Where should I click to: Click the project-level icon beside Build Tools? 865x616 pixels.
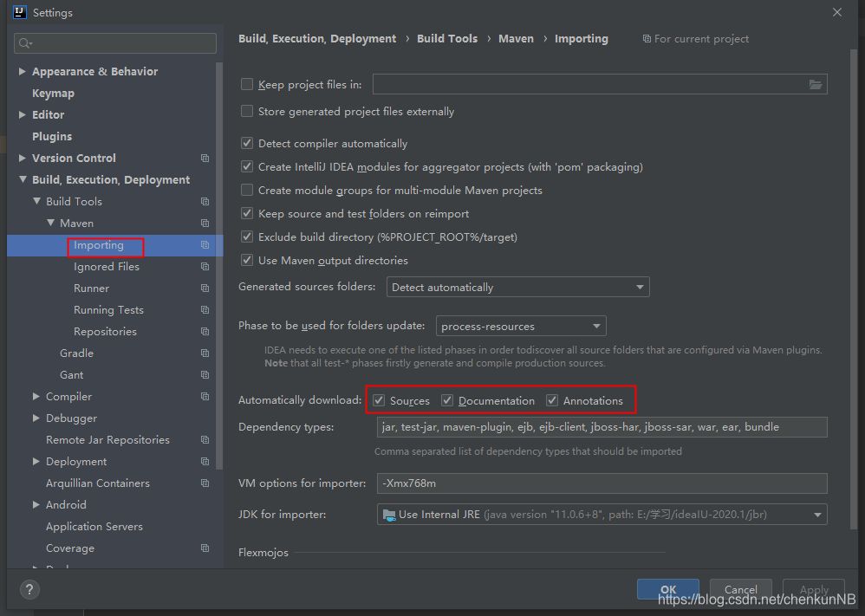click(x=205, y=202)
